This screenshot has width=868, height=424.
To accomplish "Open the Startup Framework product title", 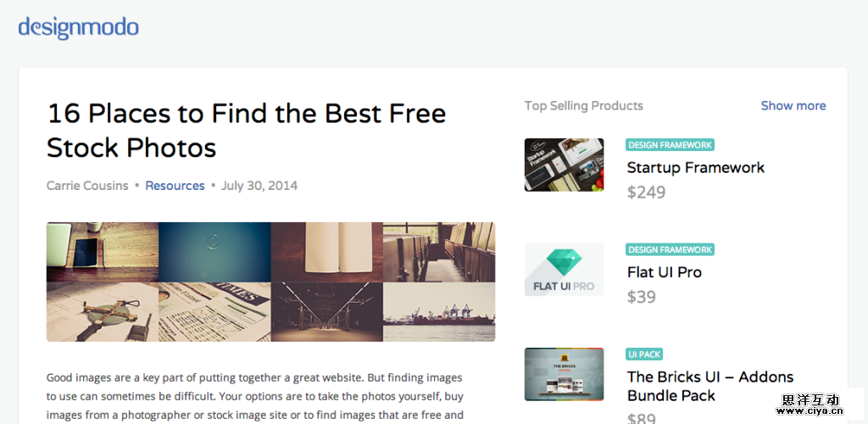I will pyautogui.click(x=695, y=168).
